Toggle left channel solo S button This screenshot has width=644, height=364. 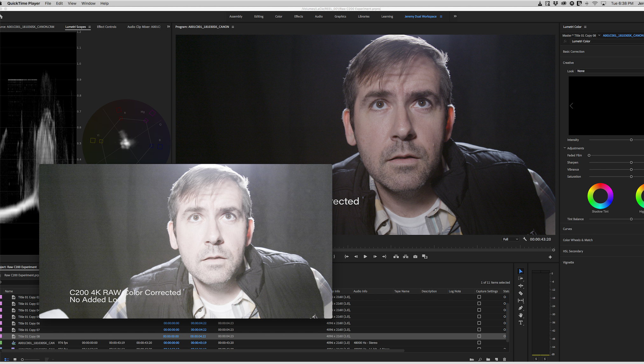pos(536,359)
